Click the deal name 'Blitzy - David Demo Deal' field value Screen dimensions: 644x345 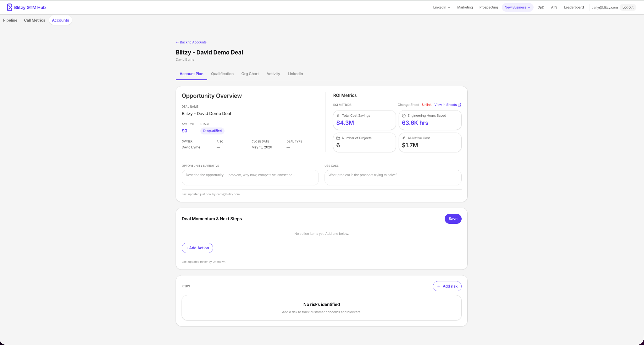(206, 114)
